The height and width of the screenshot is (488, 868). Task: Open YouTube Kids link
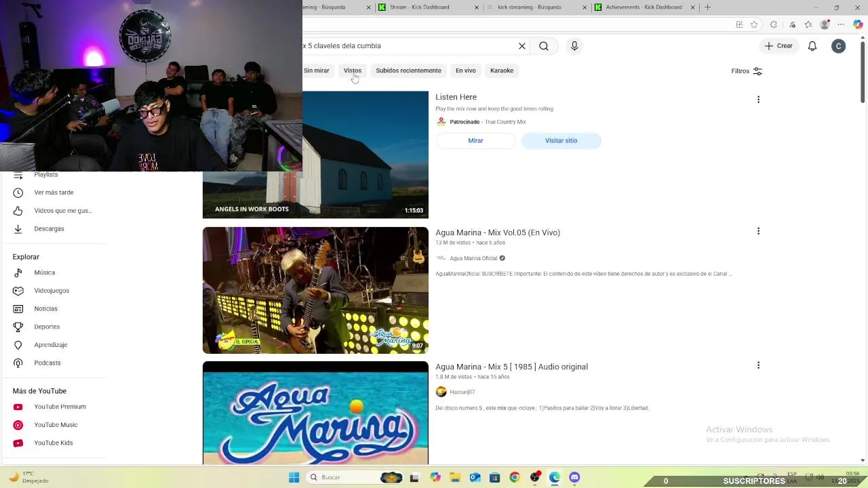click(x=53, y=443)
